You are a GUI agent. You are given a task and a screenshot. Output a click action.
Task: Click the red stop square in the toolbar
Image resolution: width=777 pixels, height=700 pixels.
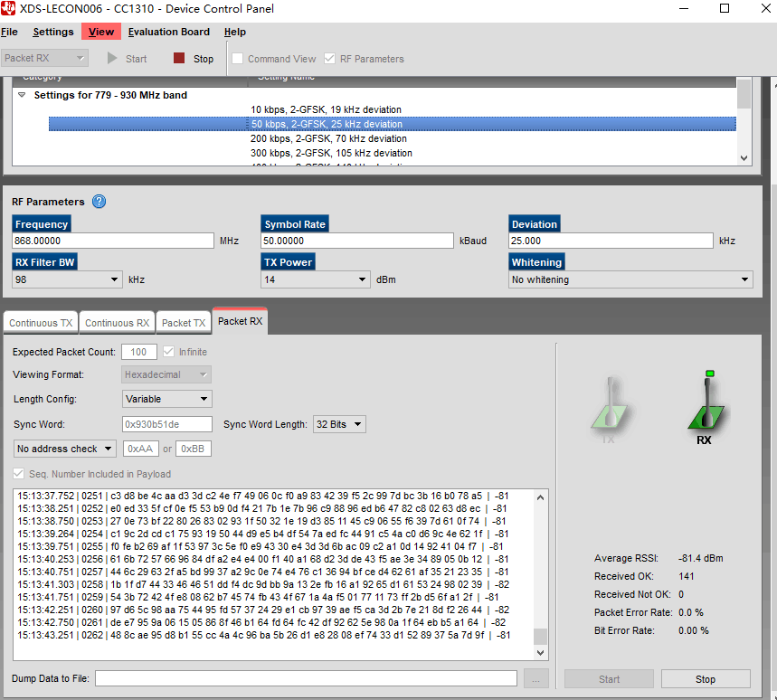(179, 59)
